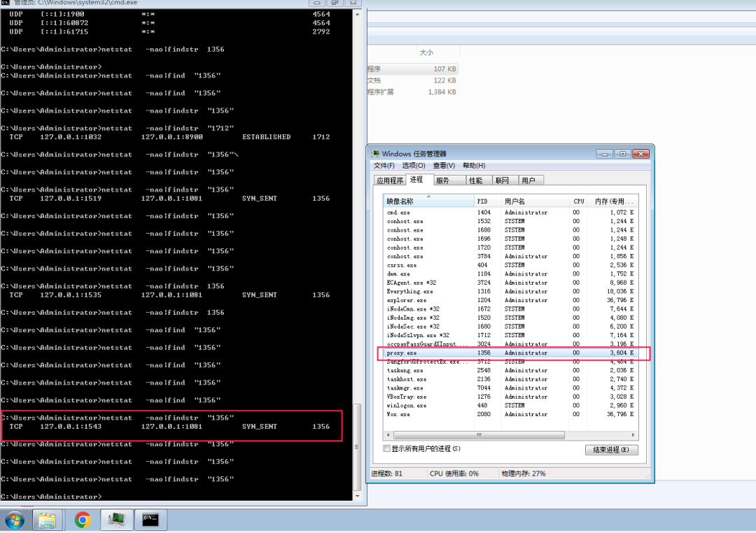Click 结束进程 button
Image resolution: width=756 pixels, height=533 pixels.
pos(611,450)
